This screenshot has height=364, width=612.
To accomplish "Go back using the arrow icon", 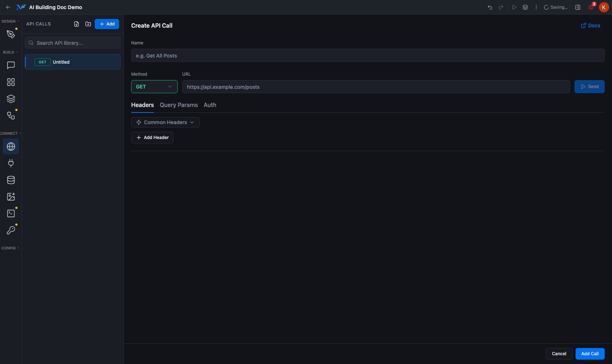I will tap(8, 7).
